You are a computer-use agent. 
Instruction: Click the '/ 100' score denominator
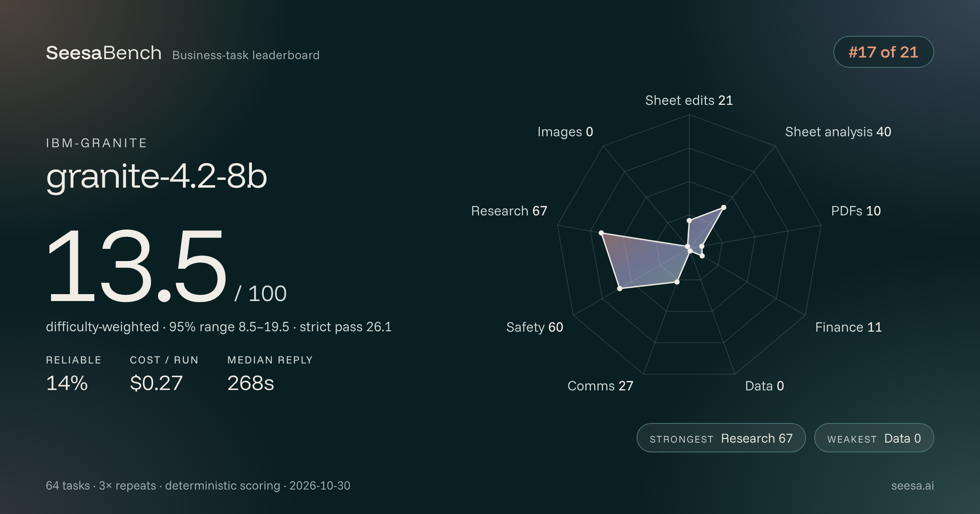click(261, 293)
